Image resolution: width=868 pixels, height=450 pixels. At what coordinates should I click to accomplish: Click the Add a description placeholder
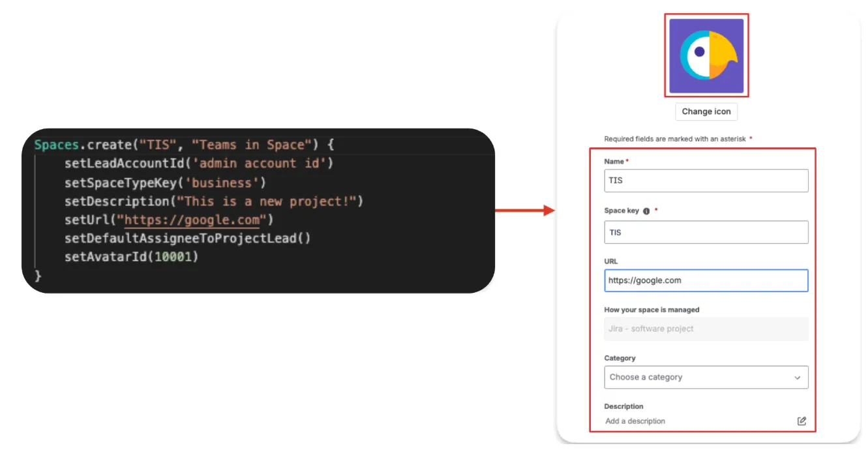coord(635,421)
